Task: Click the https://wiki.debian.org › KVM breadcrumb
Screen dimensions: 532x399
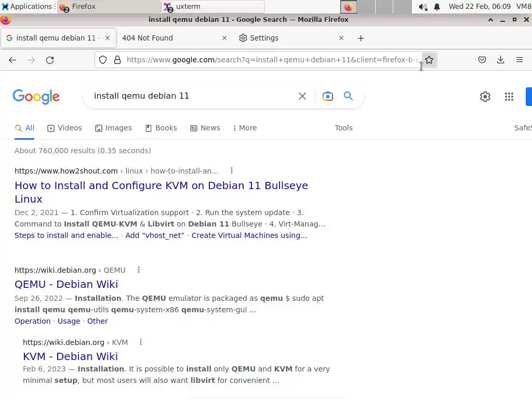Action: coord(75,342)
